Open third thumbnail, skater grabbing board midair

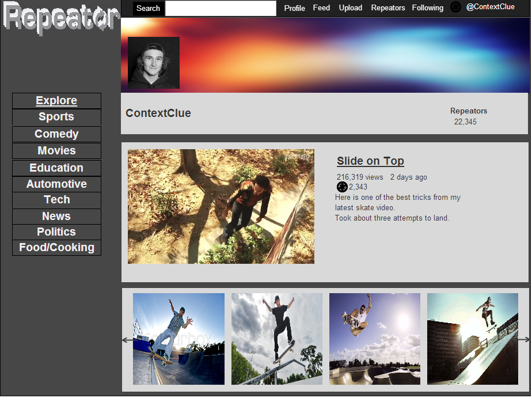[375, 339]
